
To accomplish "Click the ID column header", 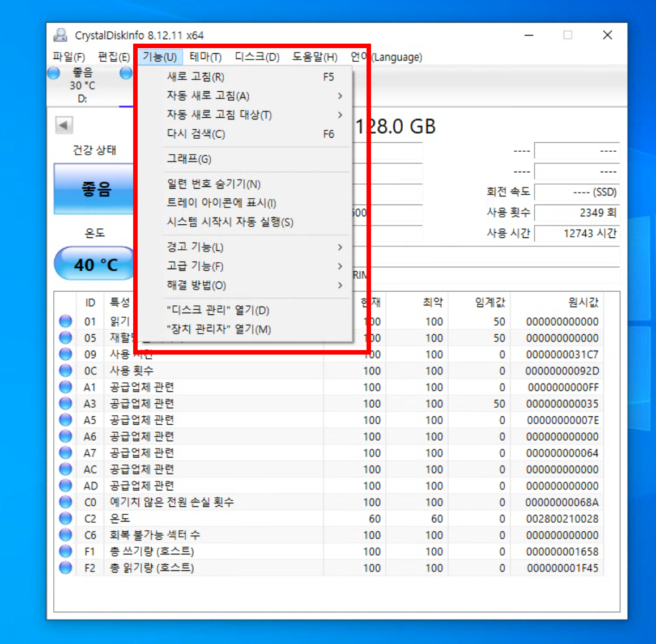I will tap(90, 302).
